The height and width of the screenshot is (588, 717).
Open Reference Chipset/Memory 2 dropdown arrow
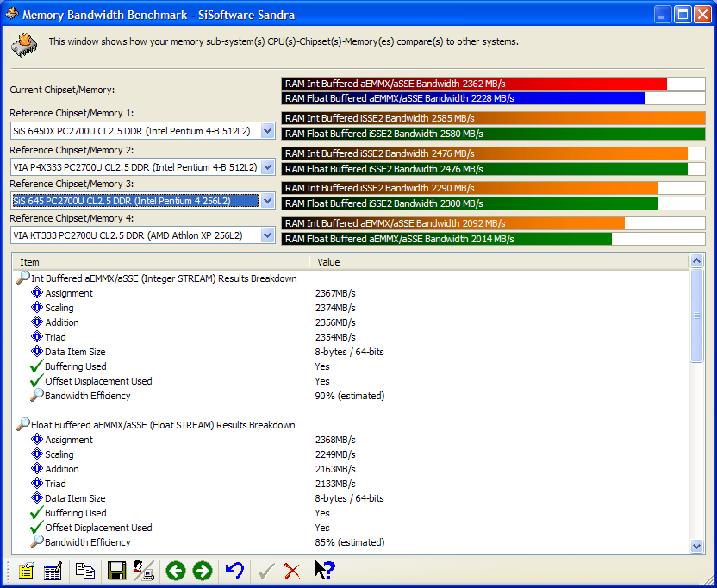(x=267, y=167)
